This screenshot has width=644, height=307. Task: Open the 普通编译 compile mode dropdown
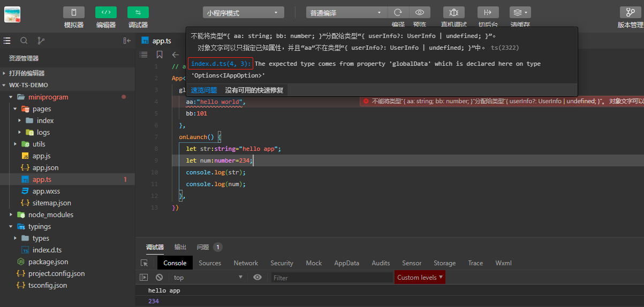(x=346, y=13)
